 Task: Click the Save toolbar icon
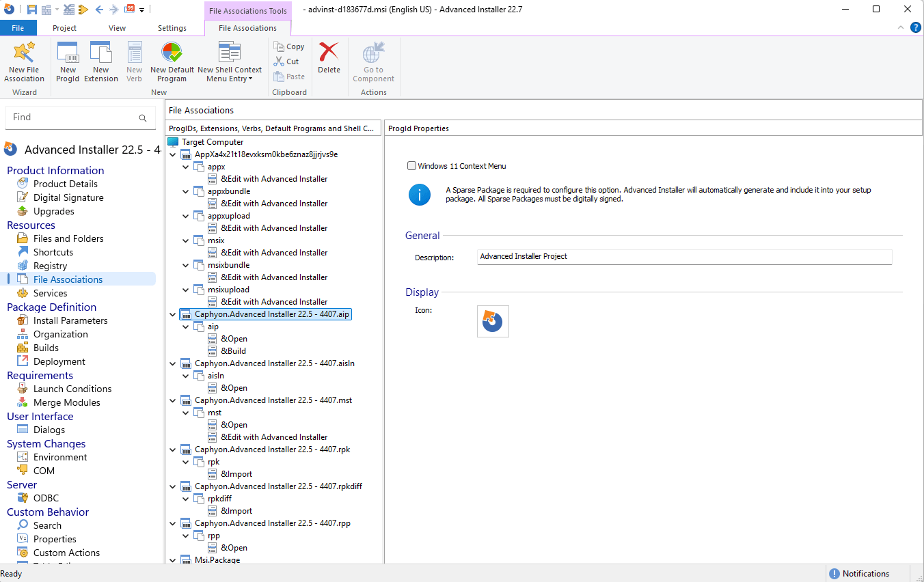32,9
